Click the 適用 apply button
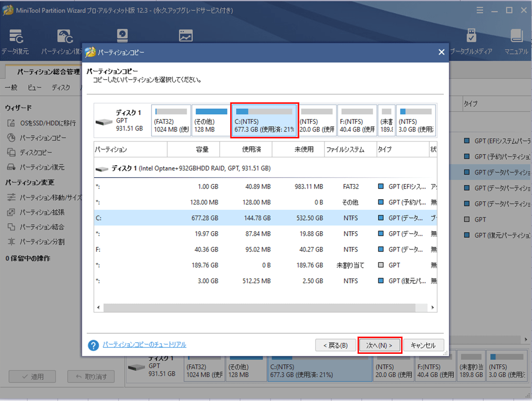This screenshot has width=532, height=401. tap(32, 376)
